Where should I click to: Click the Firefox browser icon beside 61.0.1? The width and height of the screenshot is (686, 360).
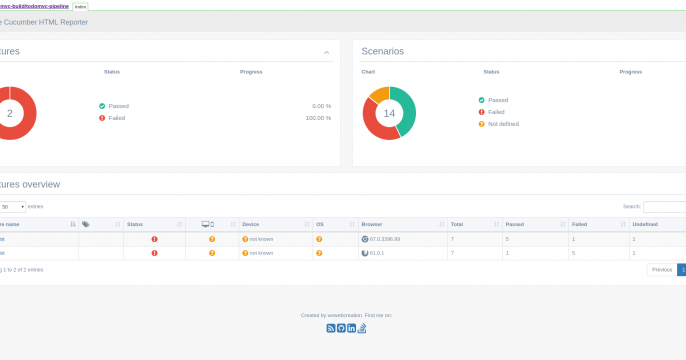[365, 253]
